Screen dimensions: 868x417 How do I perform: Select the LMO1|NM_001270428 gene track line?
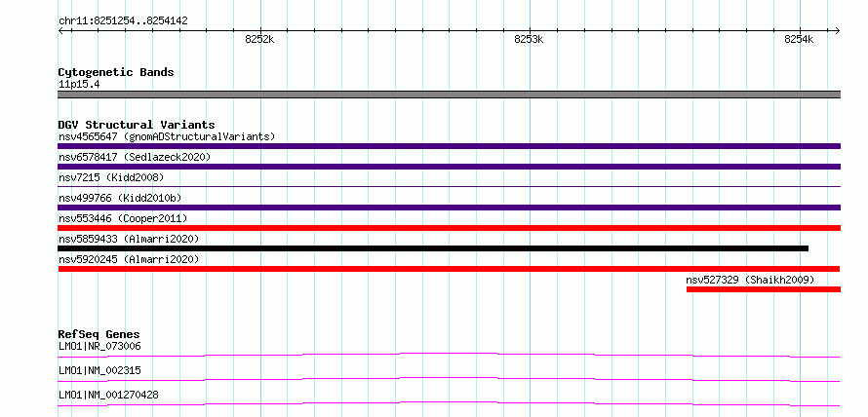click(449, 403)
